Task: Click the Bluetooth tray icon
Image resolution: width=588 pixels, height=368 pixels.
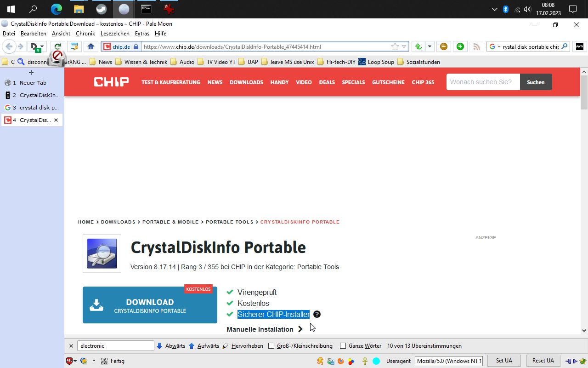Action: click(x=506, y=9)
